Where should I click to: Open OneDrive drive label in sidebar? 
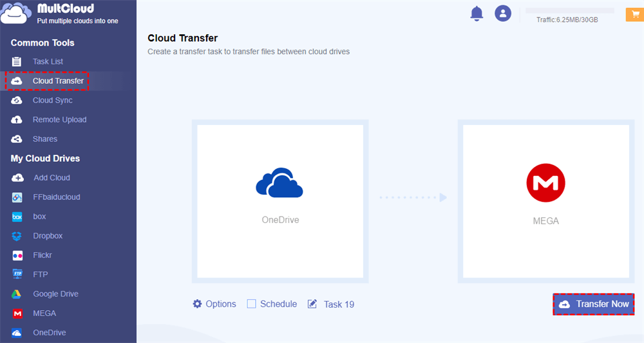click(x=50, y=333)
